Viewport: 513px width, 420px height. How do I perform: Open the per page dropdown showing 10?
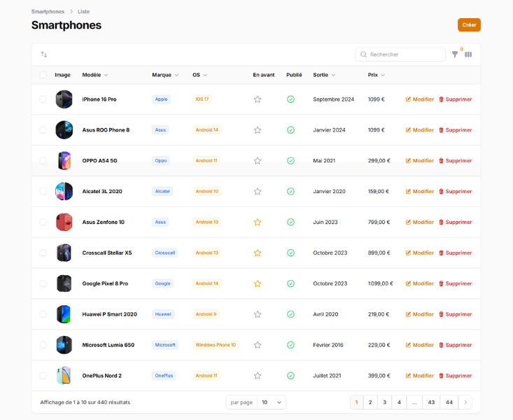coord(272,402)
